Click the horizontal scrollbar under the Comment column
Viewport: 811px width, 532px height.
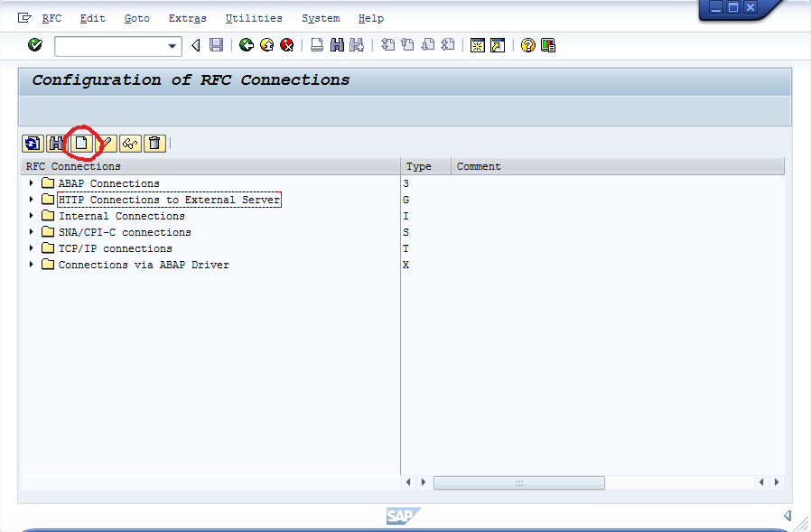(x=518, y=482)
